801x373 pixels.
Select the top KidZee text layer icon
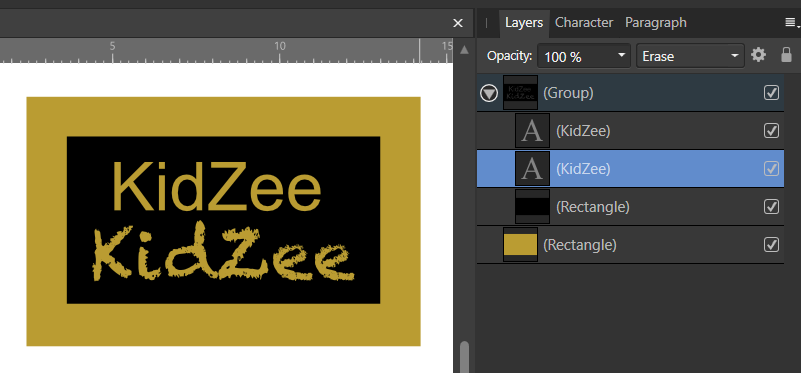tap(532, 131)
